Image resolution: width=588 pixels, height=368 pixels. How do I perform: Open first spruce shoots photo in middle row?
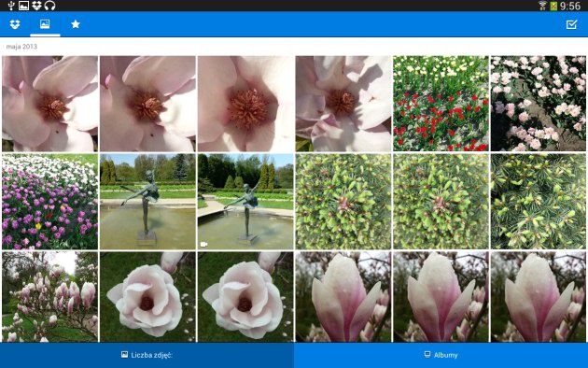(x=343, y=202)
